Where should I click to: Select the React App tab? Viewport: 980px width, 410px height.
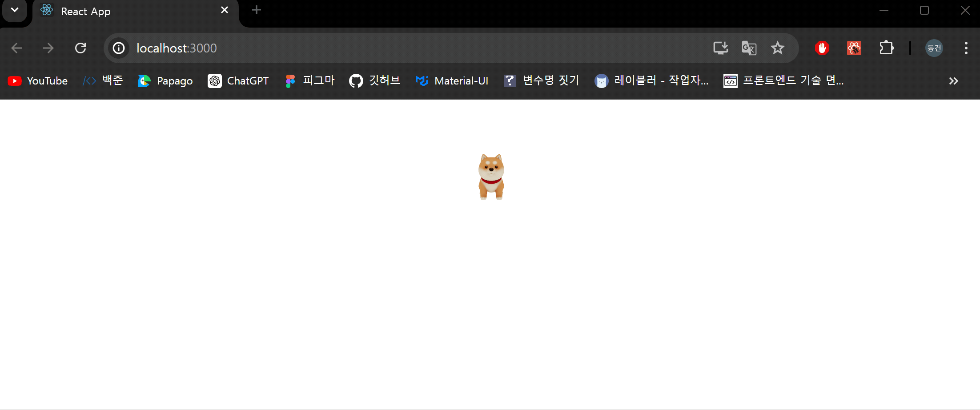click(136, 12)
